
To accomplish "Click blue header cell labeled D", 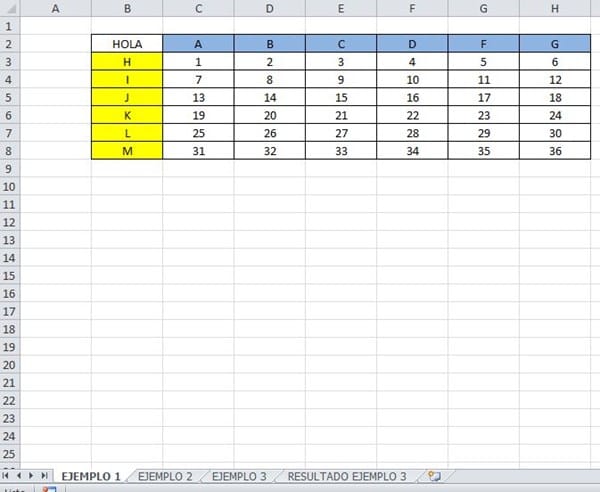I will (x=412, y=44).
